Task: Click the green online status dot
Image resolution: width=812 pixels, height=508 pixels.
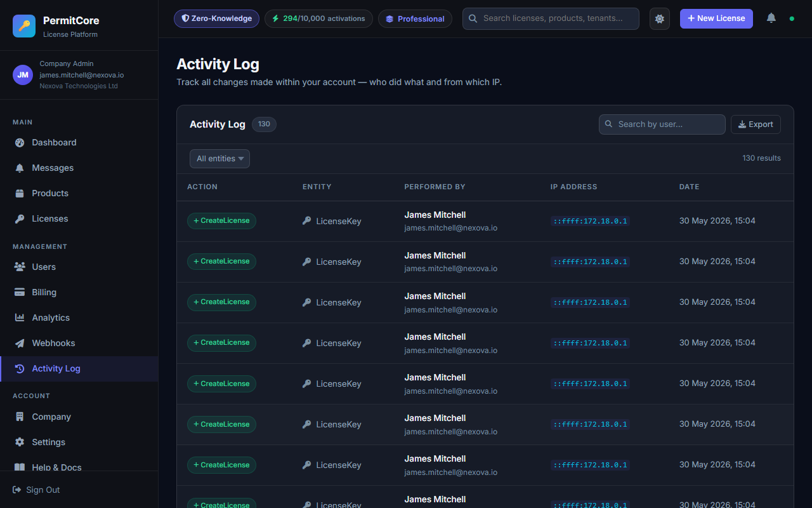Action: coord(792,18)
